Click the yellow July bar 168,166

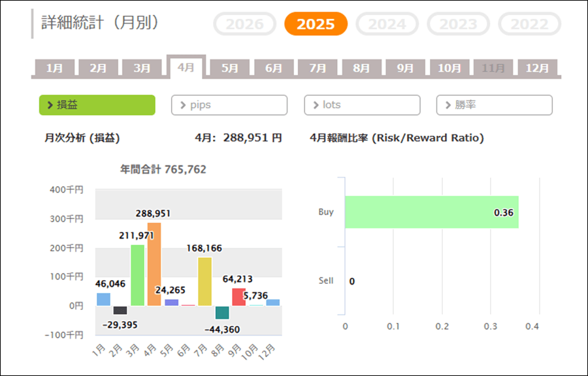click(x=204, y=281)
